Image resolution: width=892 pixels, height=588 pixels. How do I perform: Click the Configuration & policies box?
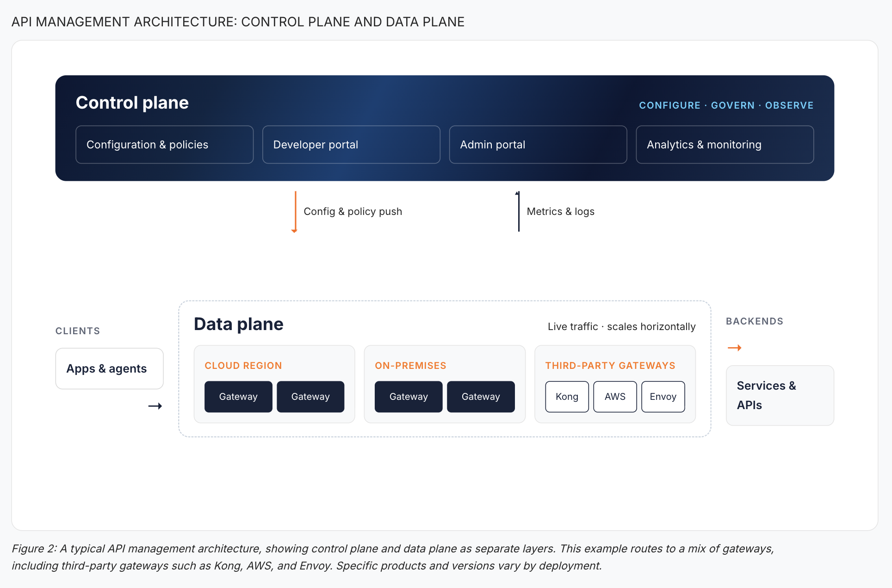[x=164, y=145]
